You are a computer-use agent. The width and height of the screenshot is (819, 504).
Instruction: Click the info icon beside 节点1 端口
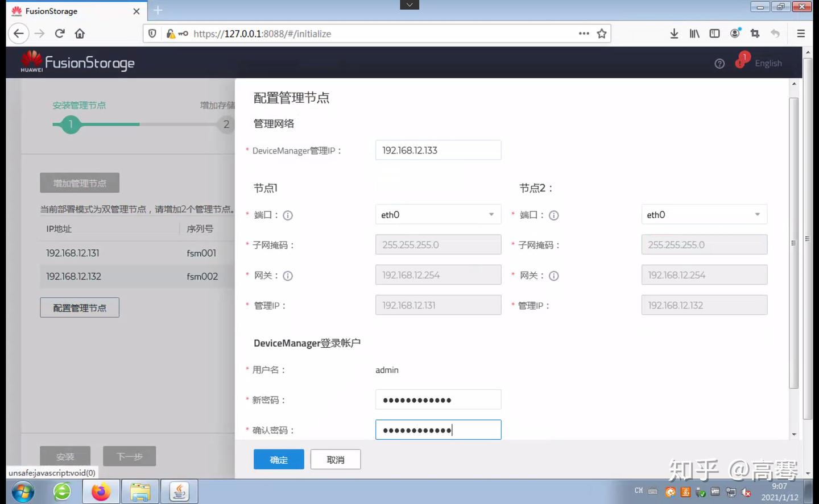[287, 215]
